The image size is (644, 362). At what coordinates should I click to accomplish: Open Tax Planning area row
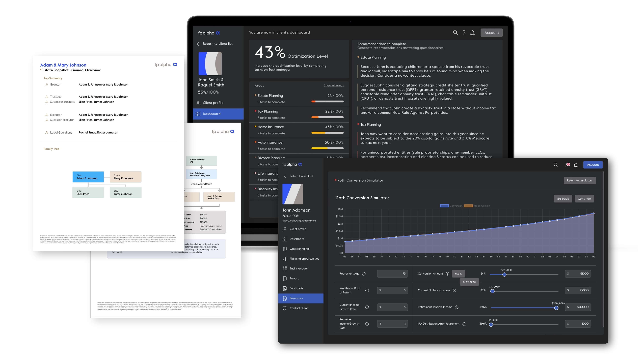(x=299, y=114)
